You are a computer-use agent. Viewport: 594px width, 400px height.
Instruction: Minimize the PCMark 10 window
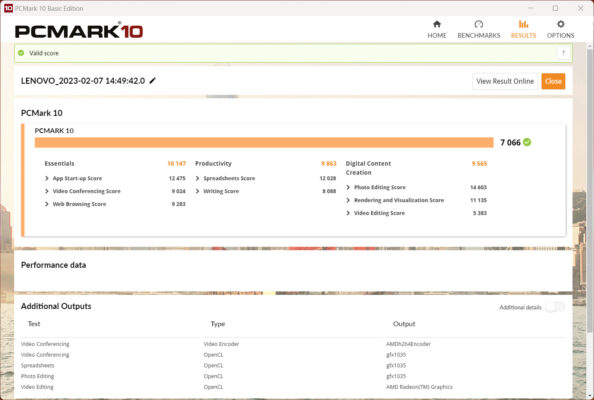point(531,8)
